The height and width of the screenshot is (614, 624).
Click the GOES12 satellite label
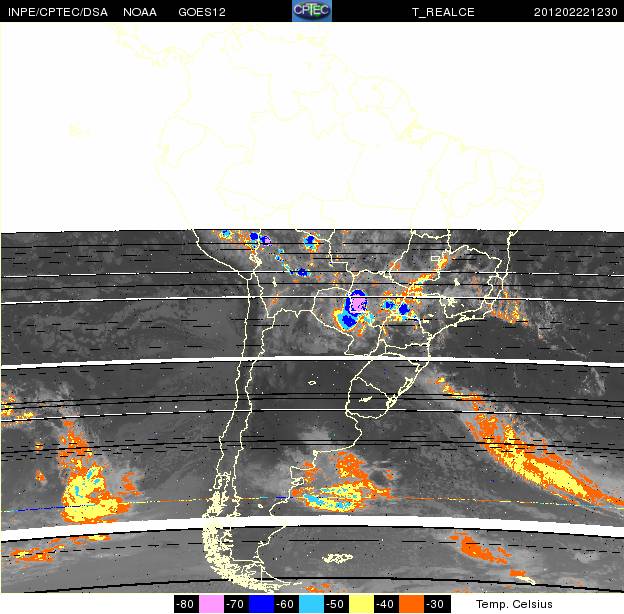tap(202, 12)
